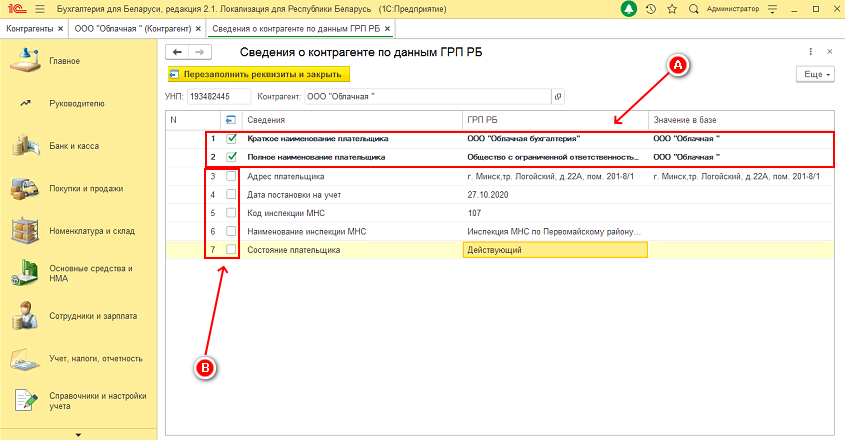Open Банк и касса section label
Viewport: 845px width, 440px height.
point(74,146)
